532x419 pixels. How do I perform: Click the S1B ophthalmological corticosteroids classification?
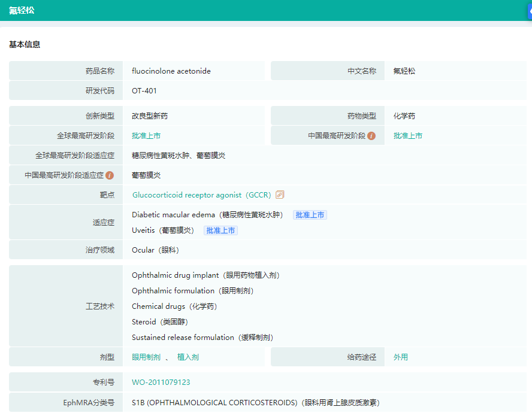click(x=255, y=403)
